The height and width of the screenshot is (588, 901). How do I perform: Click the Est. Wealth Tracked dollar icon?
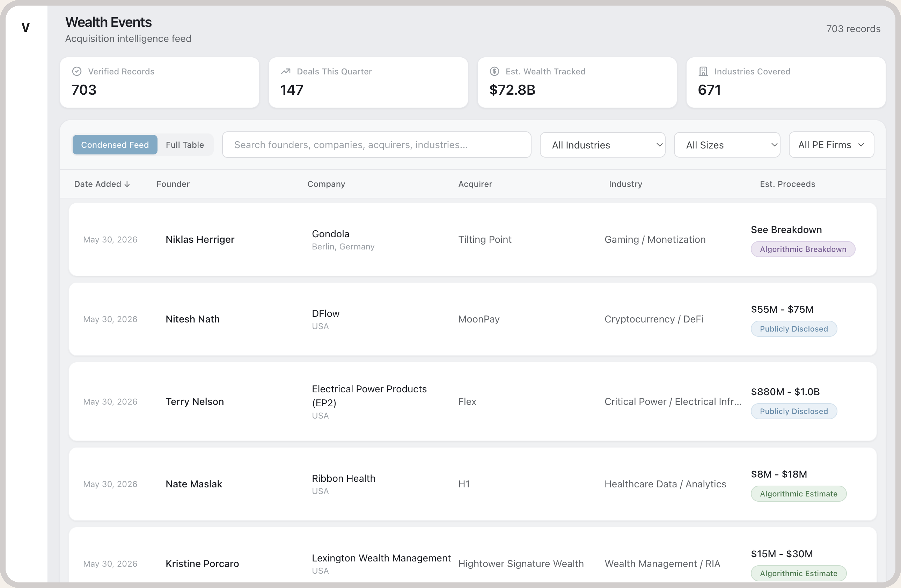point(495,71)
